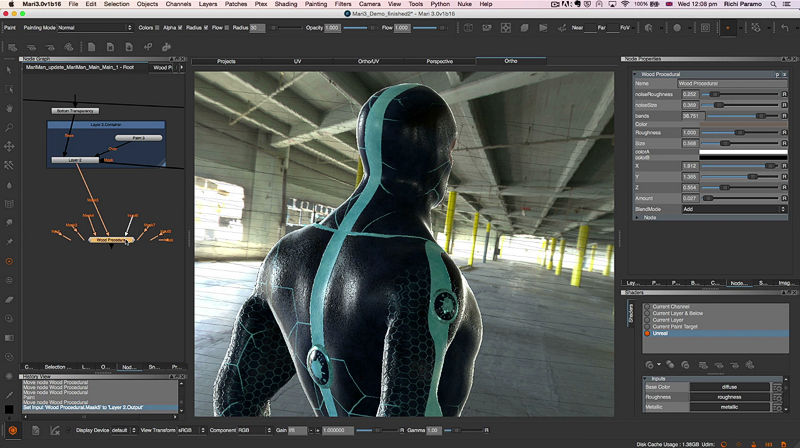Open the Shading menu
The height and width of the screenshot is (448, 800).
pyautogui.click(x=286, y=5)
